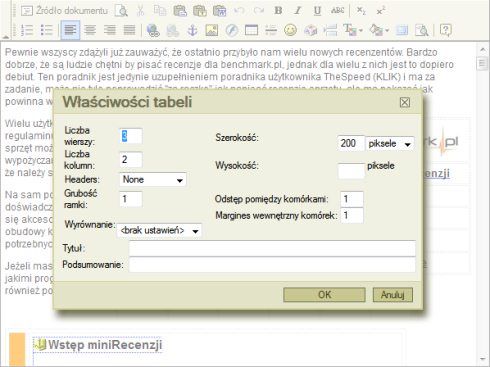Click the Grubość ramki input field

(x=131, y=199)
